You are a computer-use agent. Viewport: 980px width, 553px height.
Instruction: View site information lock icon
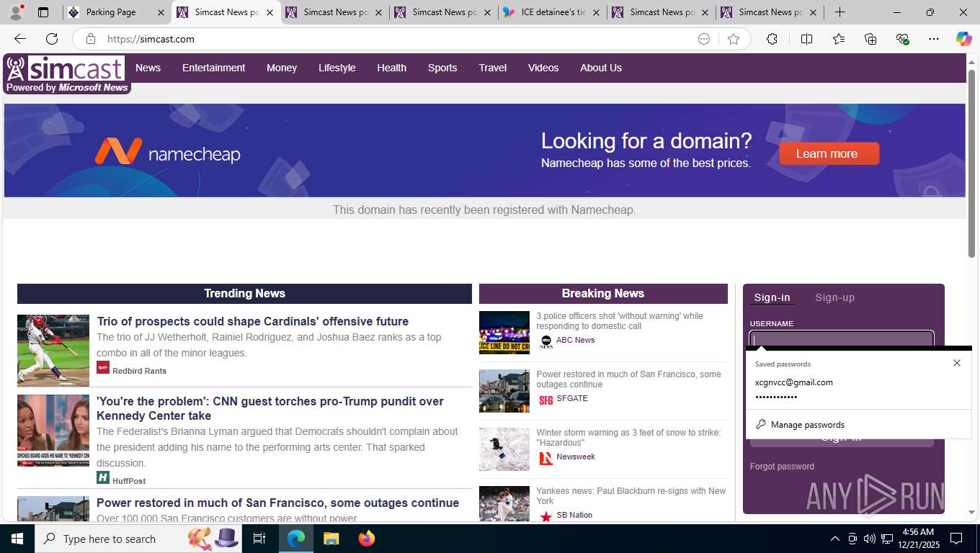pos(91,39)
